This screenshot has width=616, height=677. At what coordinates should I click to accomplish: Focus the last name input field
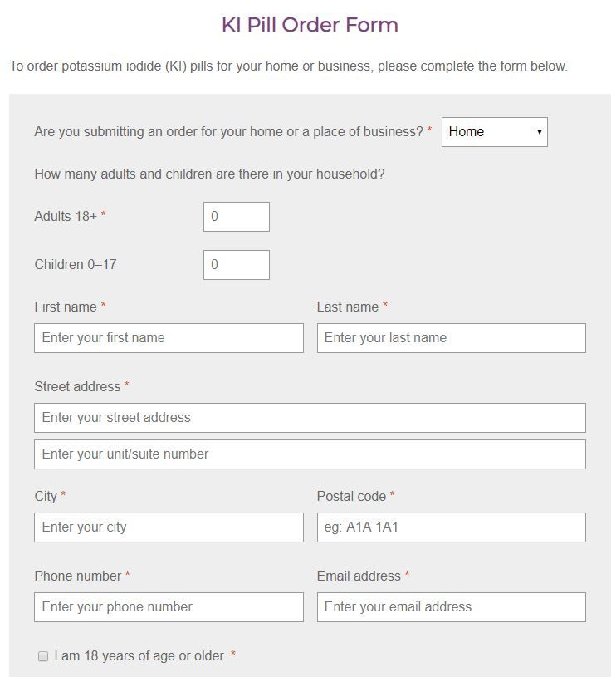pyautogui.click(x=451, y=338)
